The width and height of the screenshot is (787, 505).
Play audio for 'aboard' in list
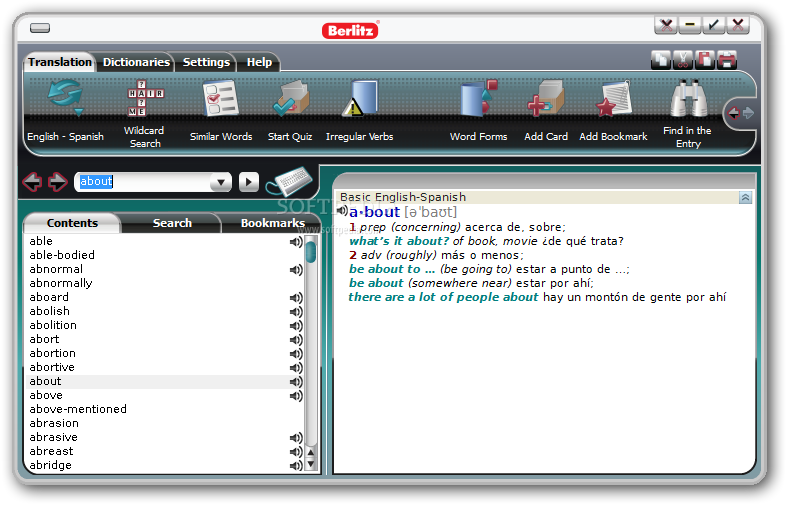(x=296, y=298)
